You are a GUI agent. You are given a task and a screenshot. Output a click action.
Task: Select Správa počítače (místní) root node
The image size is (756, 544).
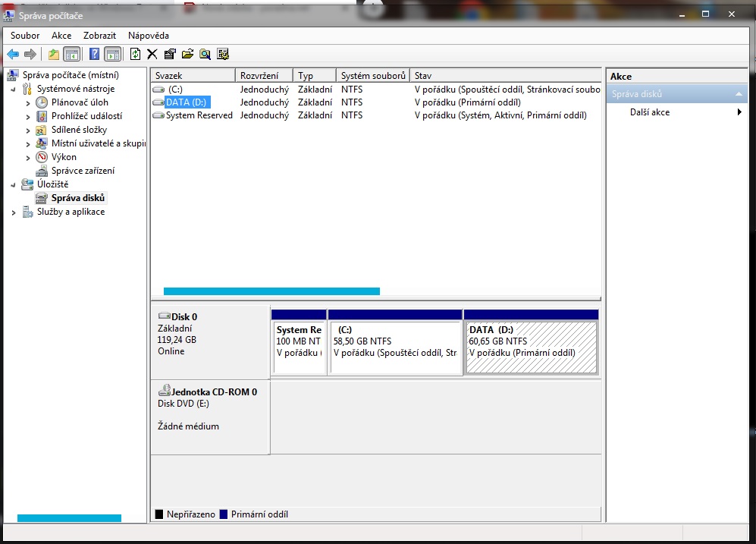71,75
